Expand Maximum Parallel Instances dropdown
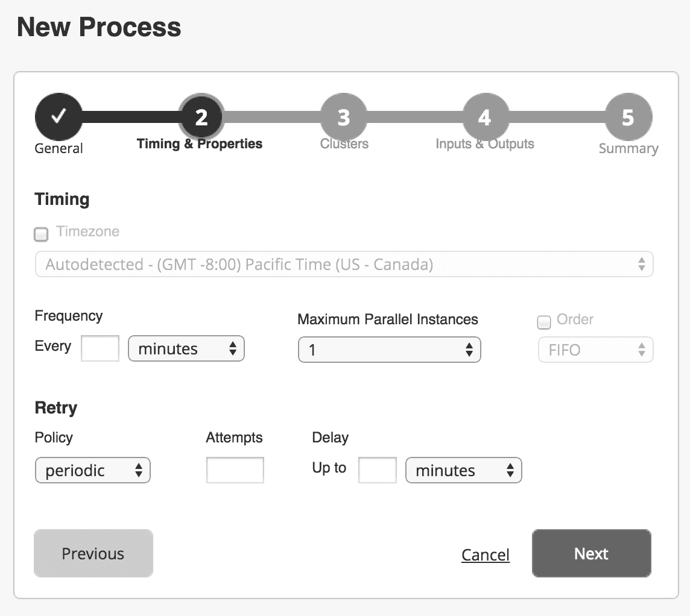The height and width of the screenshot is (616, 690). [x=390, y=350]
